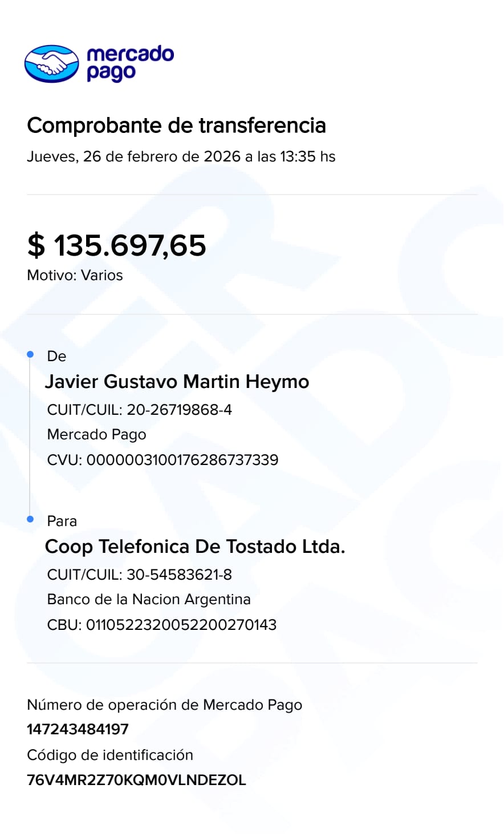Image resolution: width=504 pixels, height=837 pixels.
Task: Click the De label
Action: pos(56,356)
